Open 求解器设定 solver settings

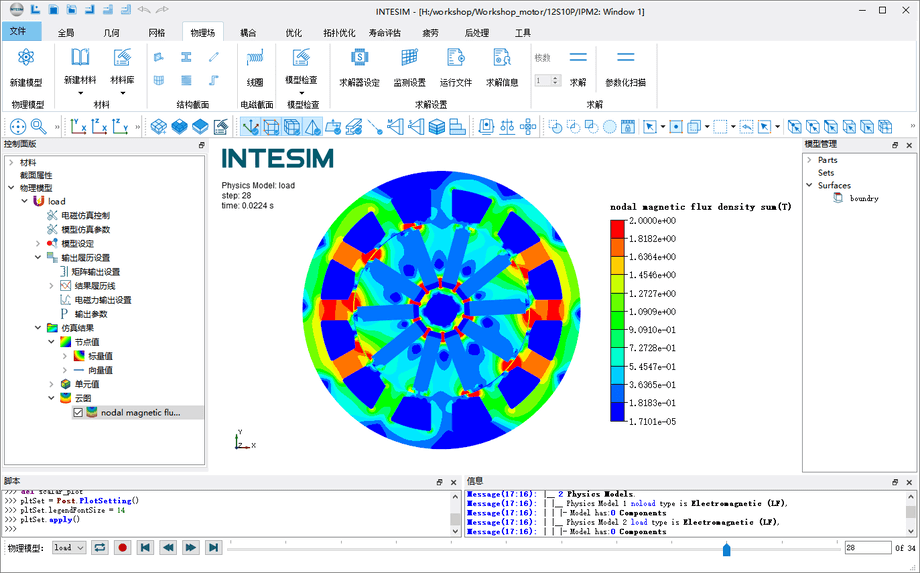359,58
